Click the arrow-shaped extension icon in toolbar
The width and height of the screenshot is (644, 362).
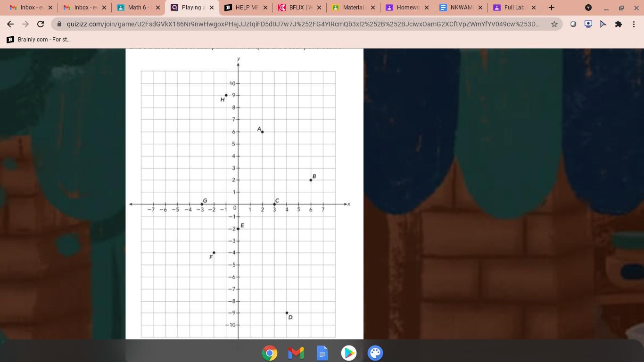coord(603,24)
